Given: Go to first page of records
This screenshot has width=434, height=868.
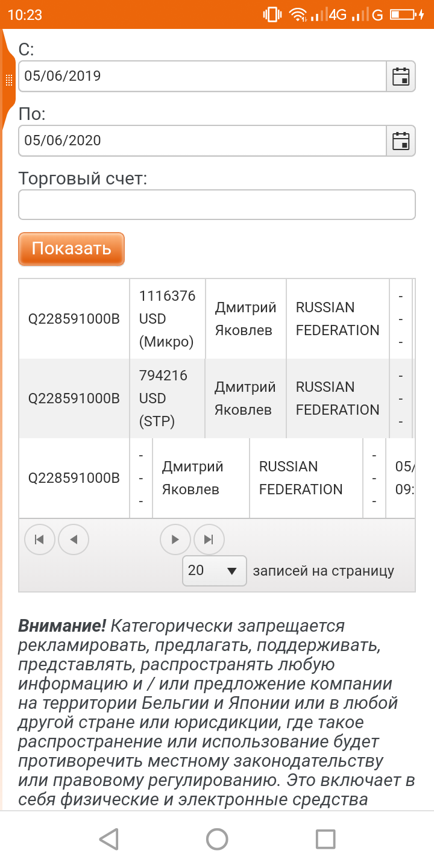Looking at the screenshot, I should [40, 539].
